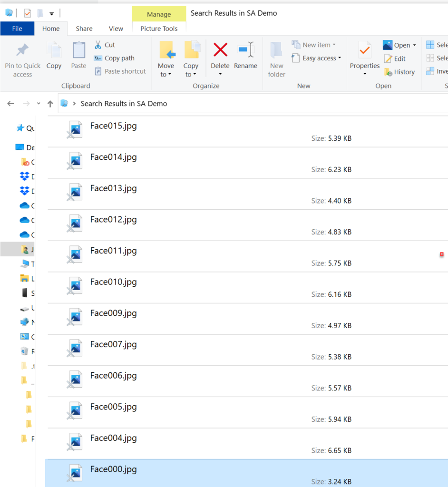The image size is (448, 487).
Task: Click the address bar showing Search Results
Action: pos(238,104)
